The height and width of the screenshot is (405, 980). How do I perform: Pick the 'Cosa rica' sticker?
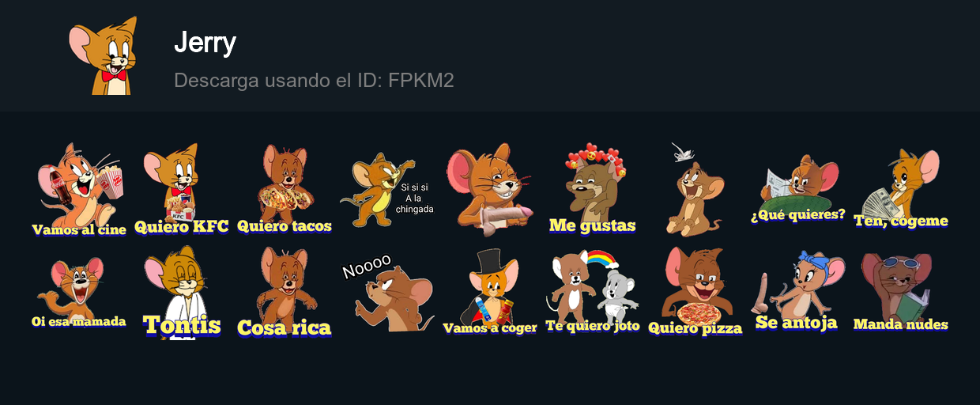[x=285, y=293]
